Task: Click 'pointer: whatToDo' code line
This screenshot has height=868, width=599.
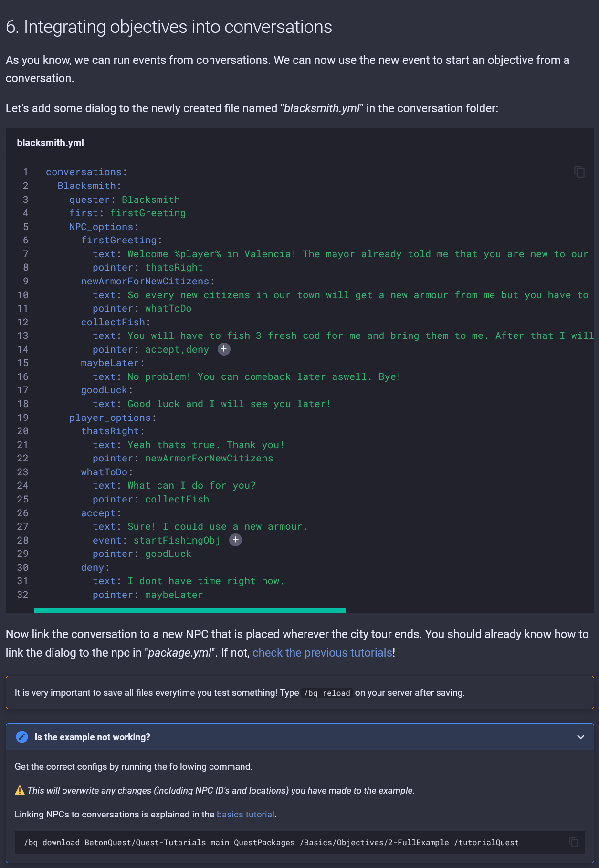Action: click(142, 308)
